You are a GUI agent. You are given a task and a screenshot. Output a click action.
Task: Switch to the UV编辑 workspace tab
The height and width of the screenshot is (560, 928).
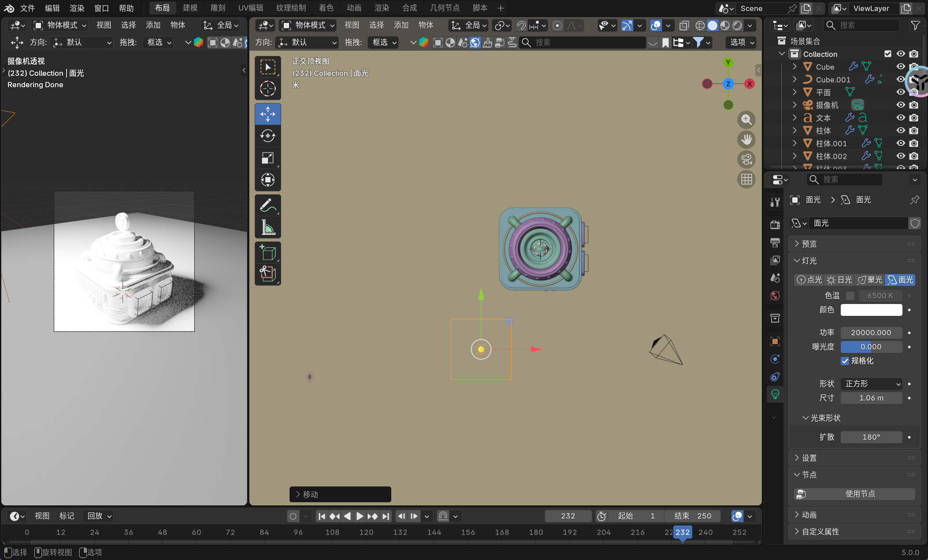(x=250, y=8)
